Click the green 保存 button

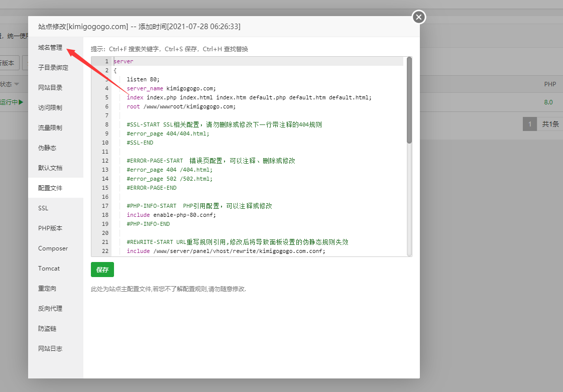(102, 270)
